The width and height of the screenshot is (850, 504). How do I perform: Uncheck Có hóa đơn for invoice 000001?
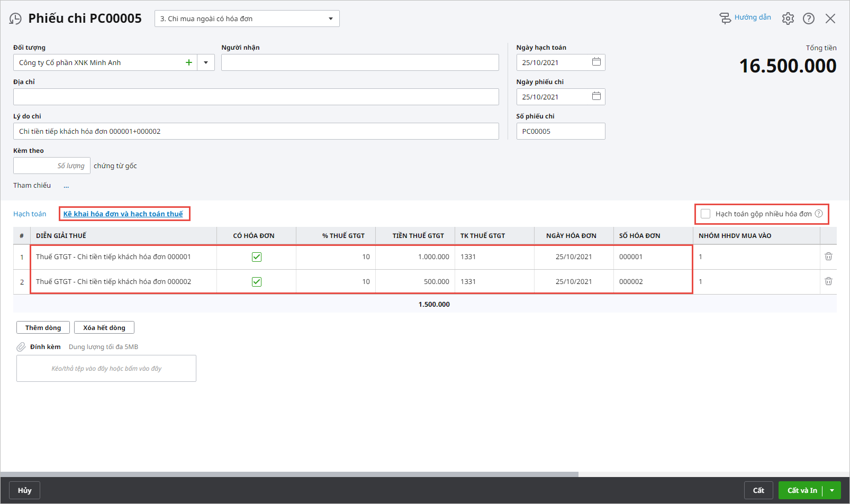point(257,257)
